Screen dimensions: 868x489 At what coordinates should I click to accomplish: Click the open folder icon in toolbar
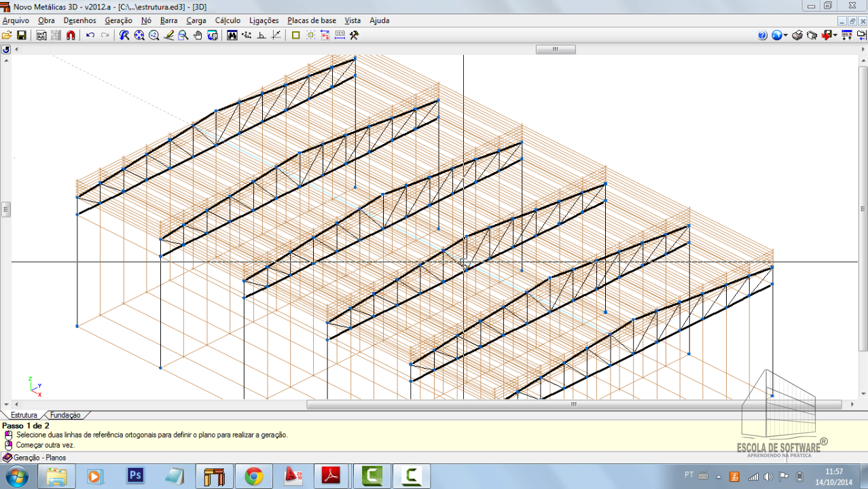tap(7, 35)
